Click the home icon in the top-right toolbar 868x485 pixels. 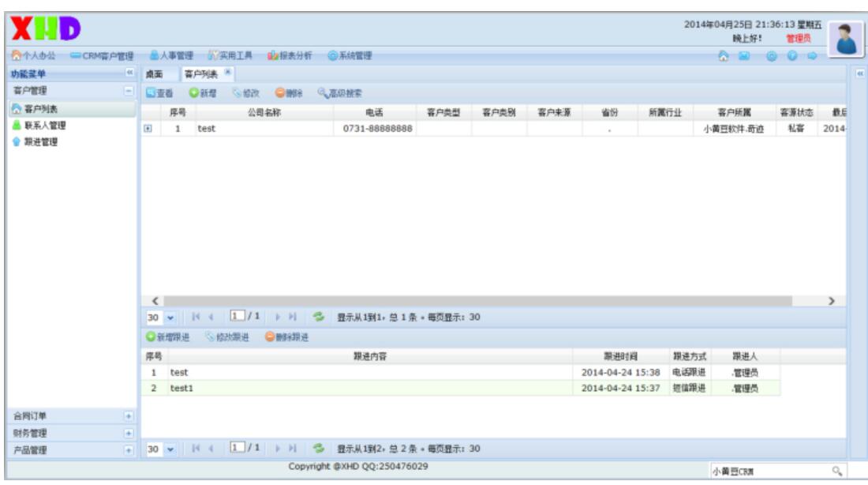pos(724,57)
